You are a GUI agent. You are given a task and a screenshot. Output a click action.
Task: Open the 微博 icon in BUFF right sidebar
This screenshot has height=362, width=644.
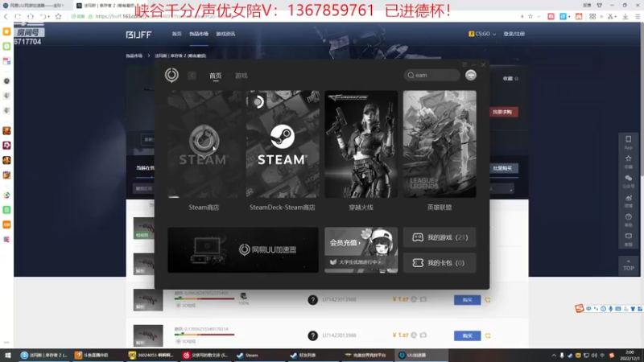(628, 200)
